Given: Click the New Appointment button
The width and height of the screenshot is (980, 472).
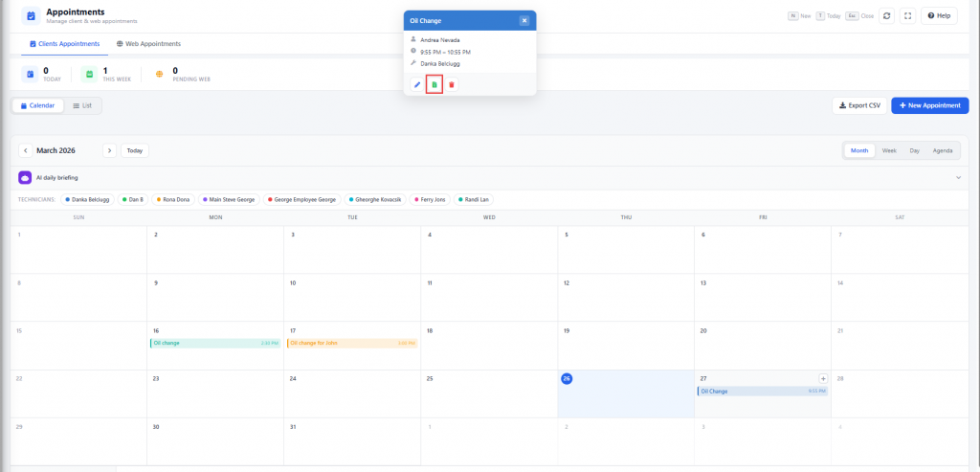Looking at the screenshot, I should 929,105.
